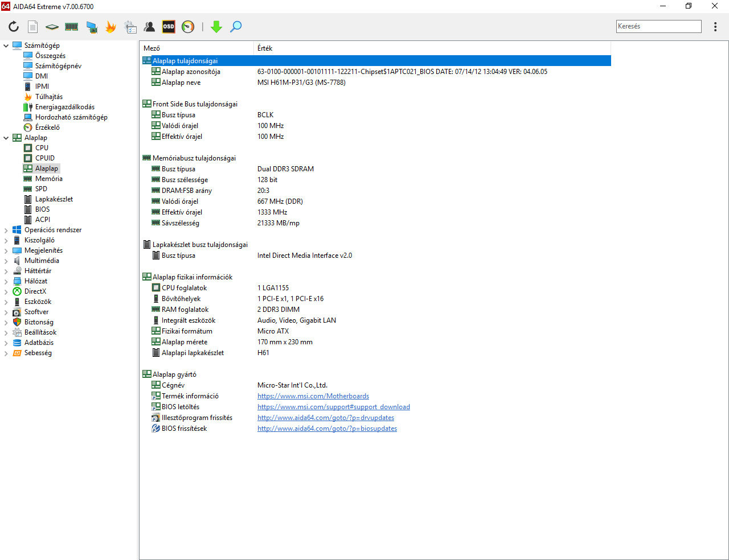Image resolution: width=729 pixels, height=560 pixels.
Task: Expand the Operációs rendszer node
Action: point(6,230)
